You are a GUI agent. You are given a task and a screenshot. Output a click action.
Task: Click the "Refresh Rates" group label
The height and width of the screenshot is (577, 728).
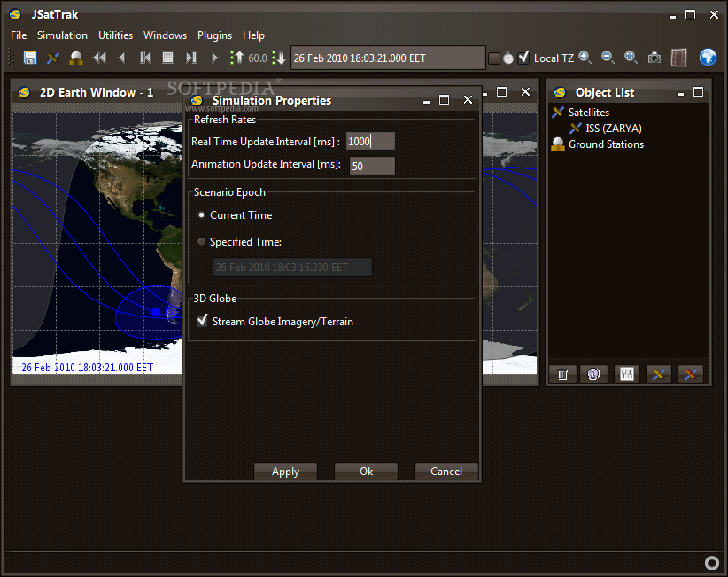(225, 120)
